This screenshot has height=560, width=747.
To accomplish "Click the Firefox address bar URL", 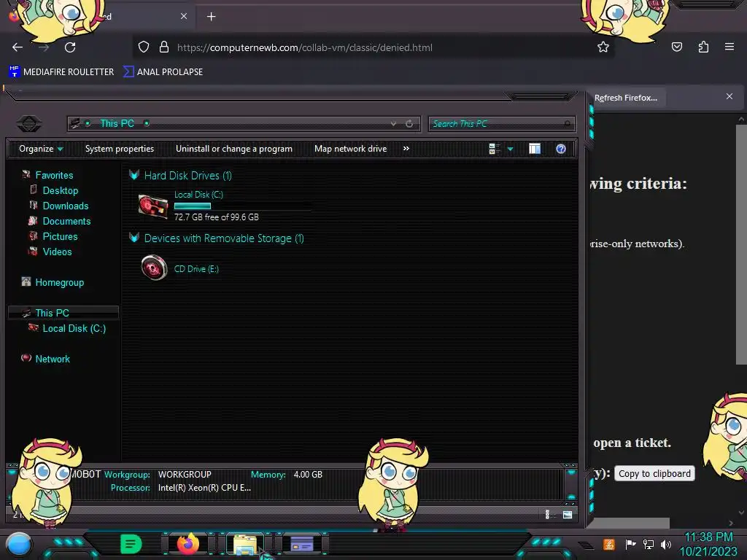I will pos(305,47).
